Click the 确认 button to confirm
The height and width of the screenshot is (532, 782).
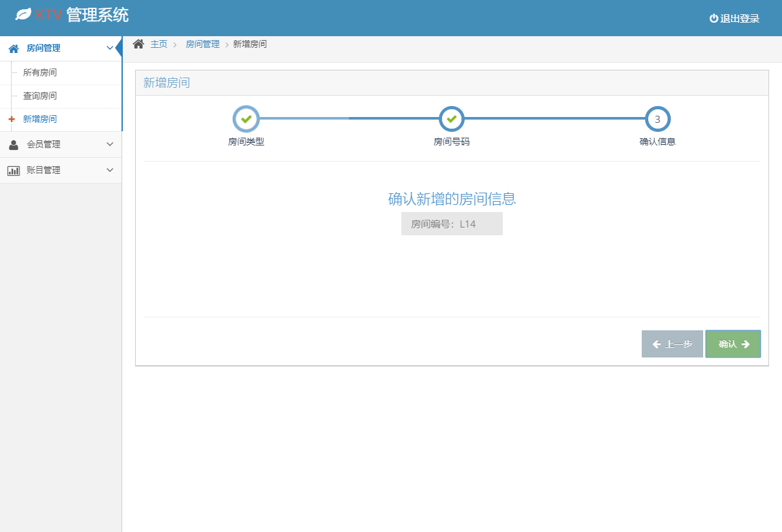tap(733, 343)
